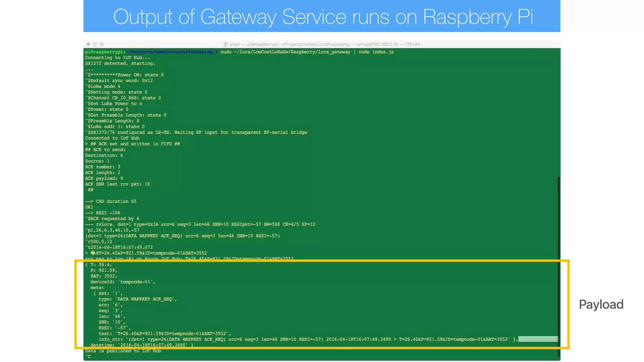Click 'Set LoRa Power to x' line
Image resolution: width=644 pixels, height=362 pixels.
point(114,104)
